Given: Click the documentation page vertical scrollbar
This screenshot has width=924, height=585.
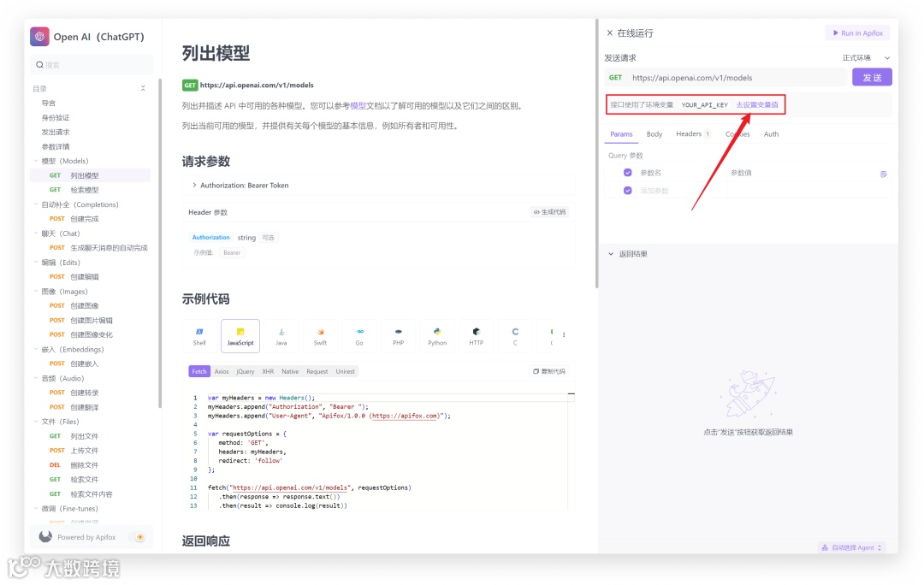Looking at the screenshot, I should pyautogui.click(x=596, y=153).
